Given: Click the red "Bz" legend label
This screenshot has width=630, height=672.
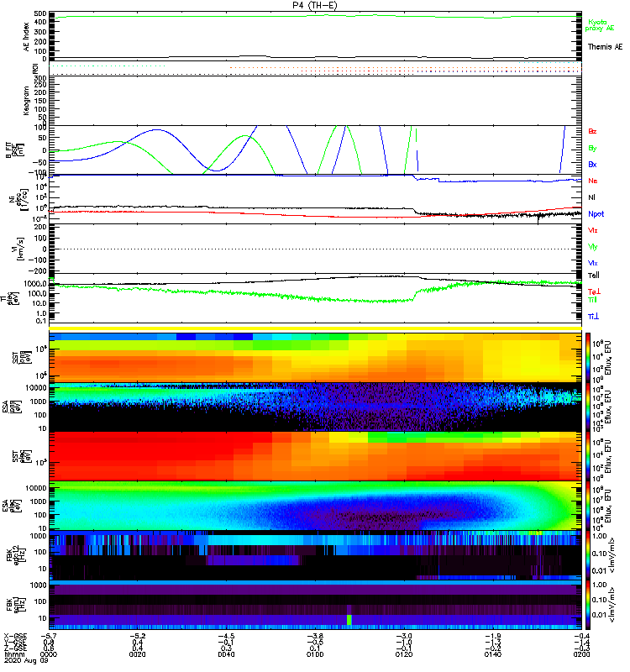Looking at the screenshot, I should point(592,131).
